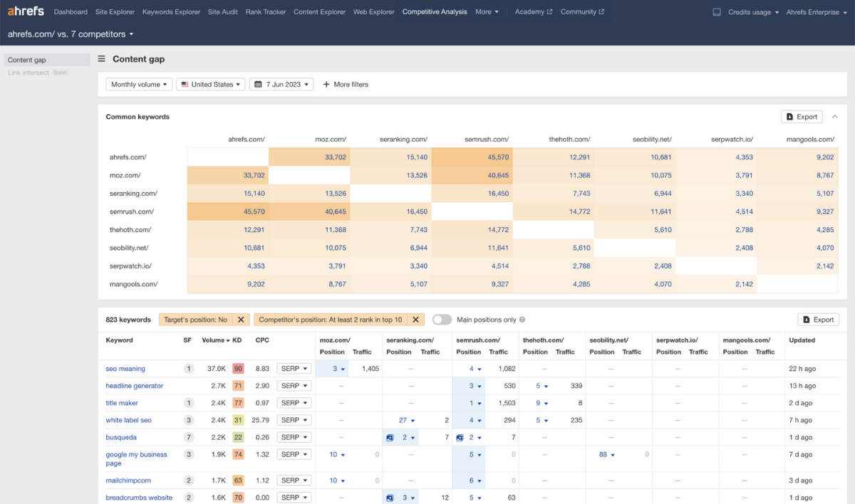Click the SF badge for busqueda keyword

(188, 437)
